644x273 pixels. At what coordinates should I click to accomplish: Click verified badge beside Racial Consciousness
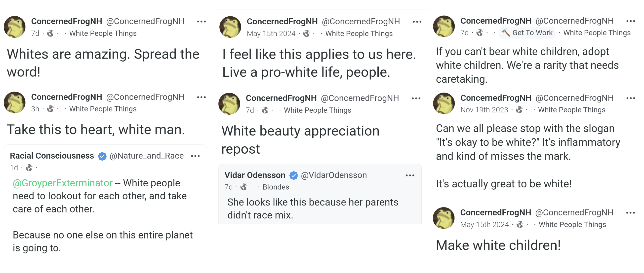pyautogui.click(x=102, y=156)
